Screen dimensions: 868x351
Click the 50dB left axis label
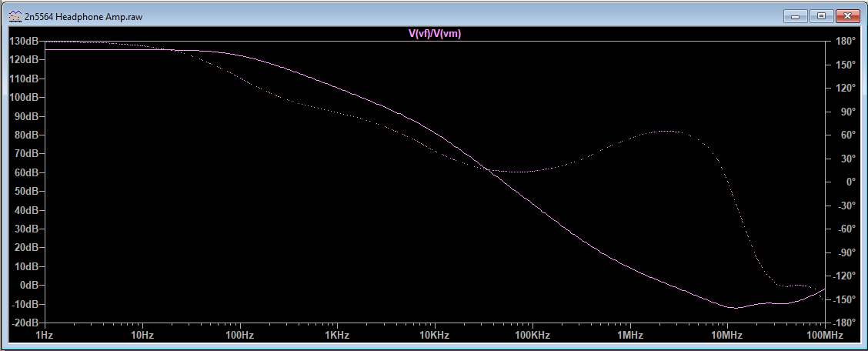pyautogui.click(x=26, y=192)
